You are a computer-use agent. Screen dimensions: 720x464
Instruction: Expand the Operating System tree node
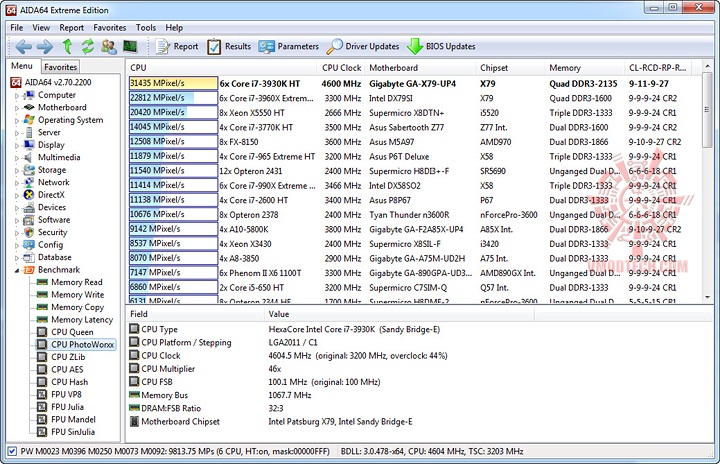[17, 121]
